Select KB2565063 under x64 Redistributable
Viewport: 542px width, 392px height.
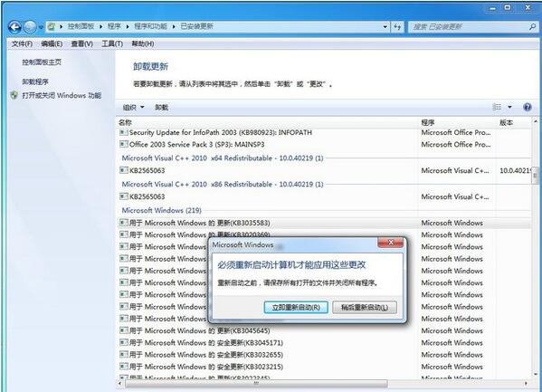325,170
